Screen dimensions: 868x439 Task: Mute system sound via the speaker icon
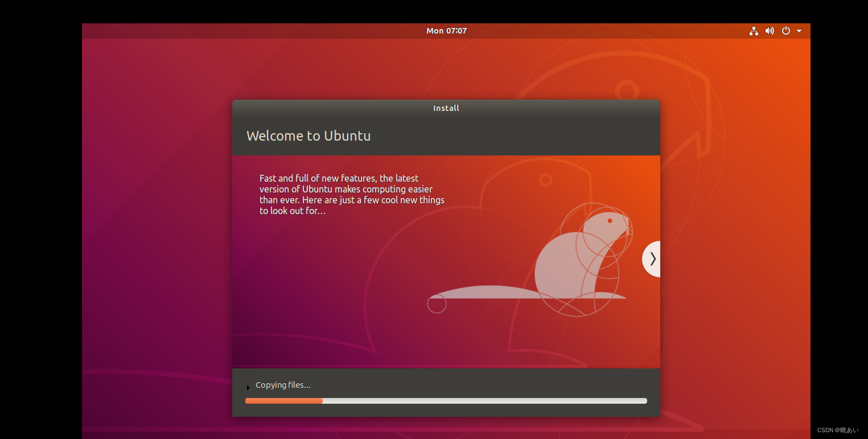pos(770,31)
